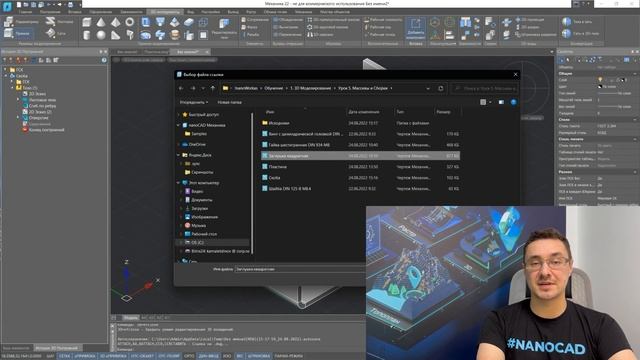Select the Модель layout tab
The width and height of the screenshot is (640, 360).
coord(131,318)
